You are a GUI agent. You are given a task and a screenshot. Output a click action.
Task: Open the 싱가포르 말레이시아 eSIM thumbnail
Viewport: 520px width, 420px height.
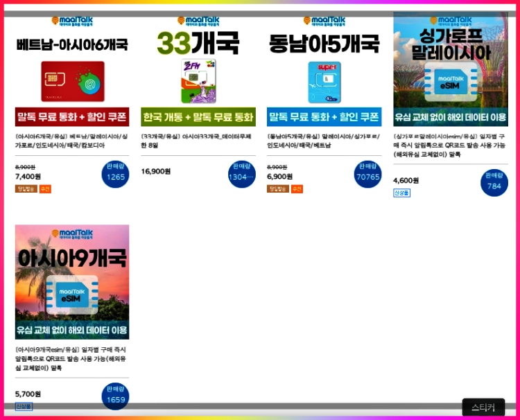click(451, 69)
